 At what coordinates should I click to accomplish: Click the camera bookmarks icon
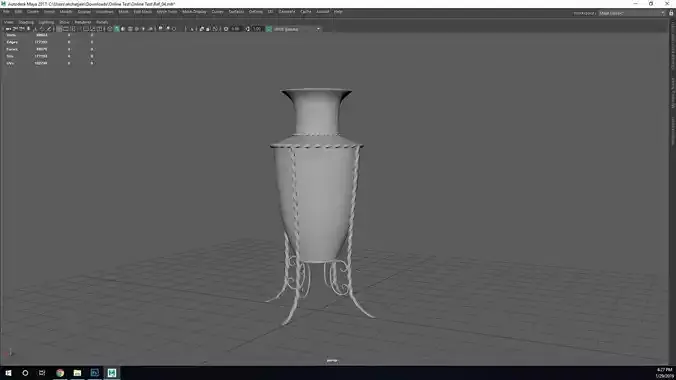[x=28, y=29]
